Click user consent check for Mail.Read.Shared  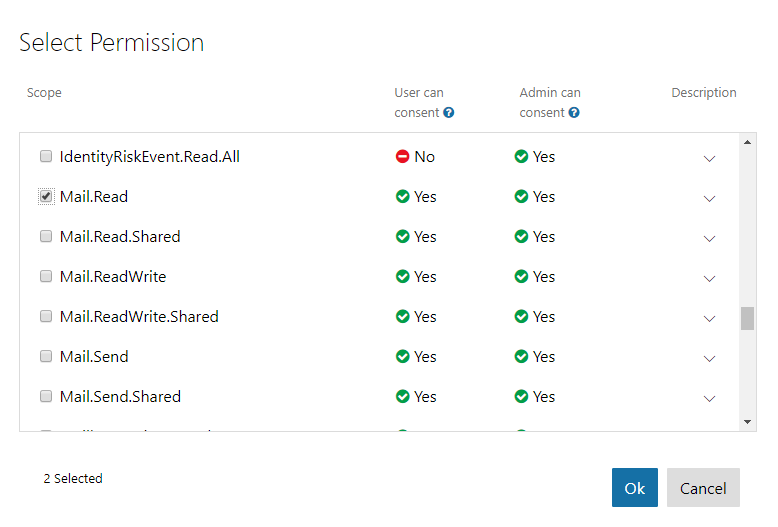pyautogui.click(x=403, y=237)
